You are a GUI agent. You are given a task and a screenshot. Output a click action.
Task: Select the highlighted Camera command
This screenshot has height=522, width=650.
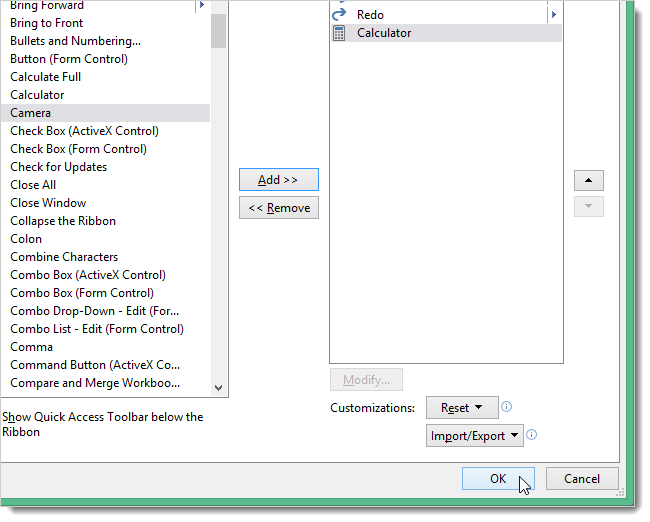click(105, 113)
